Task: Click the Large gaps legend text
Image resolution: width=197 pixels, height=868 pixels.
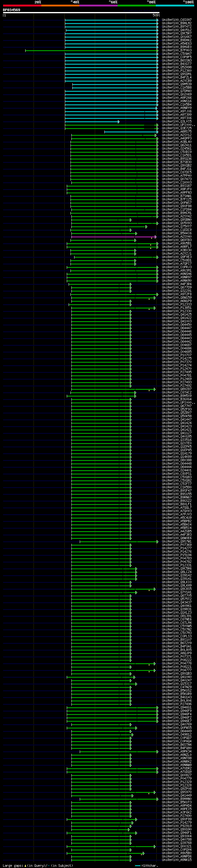Action: (38, 865)
